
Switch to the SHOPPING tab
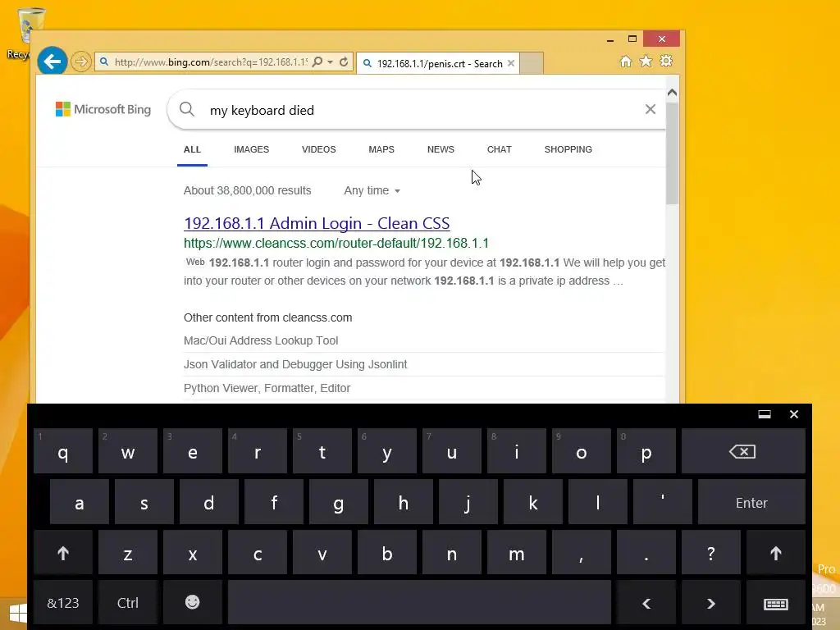click(568, 149)
